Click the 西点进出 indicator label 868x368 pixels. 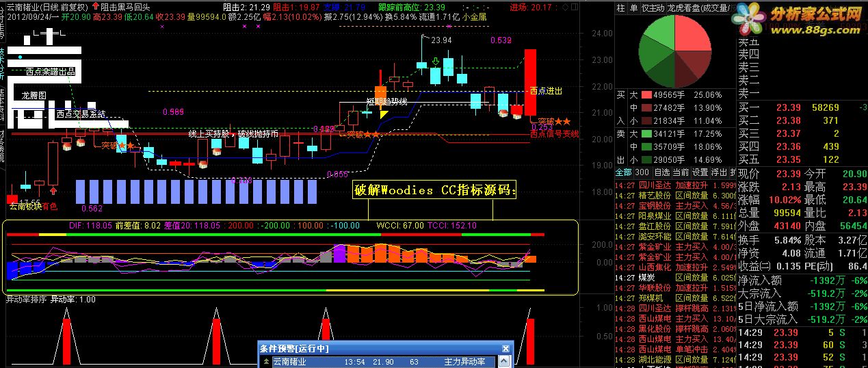pyautogui.click(x=546, y=91)
